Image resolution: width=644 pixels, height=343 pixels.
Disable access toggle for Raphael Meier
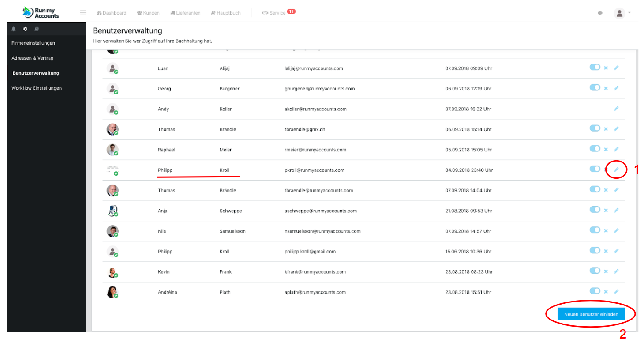coord(595,148)
